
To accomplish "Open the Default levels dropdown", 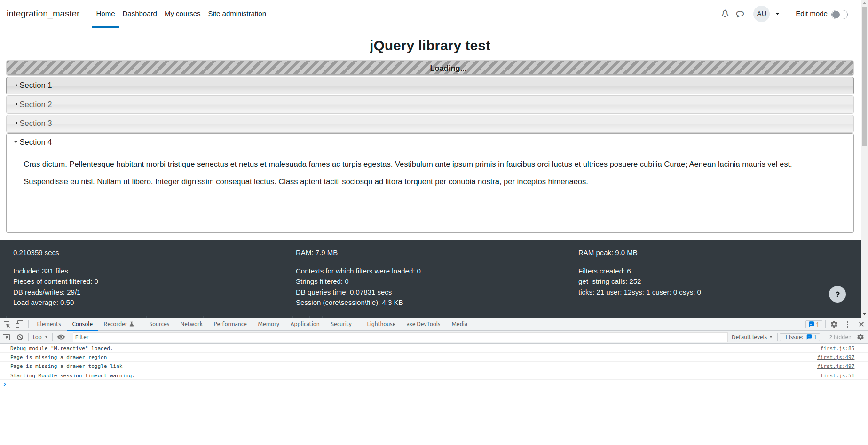I will click(752, 337).
